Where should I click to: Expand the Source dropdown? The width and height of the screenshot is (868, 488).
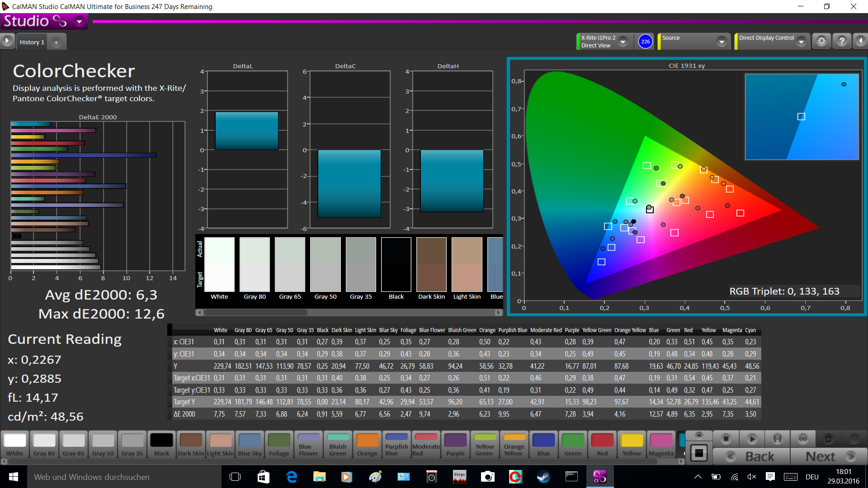(x=722, y=42)
